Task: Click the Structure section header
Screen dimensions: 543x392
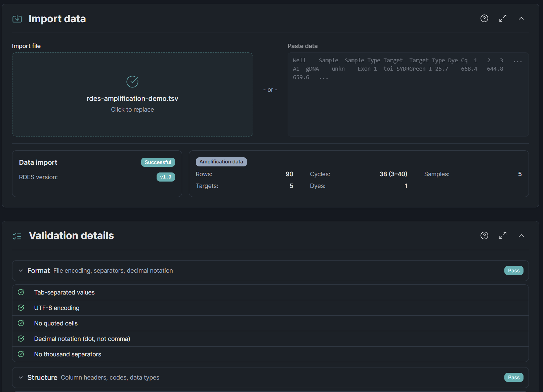Action: pos(42,377)
